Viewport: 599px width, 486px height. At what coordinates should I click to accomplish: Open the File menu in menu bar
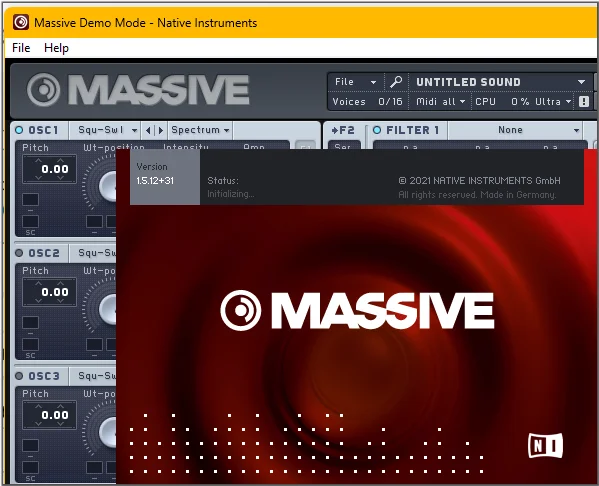pos(21,48)
